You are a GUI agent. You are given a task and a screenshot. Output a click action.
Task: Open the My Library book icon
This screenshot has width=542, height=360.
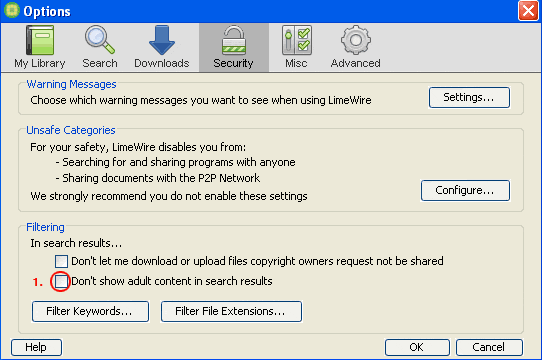(40, 40)
